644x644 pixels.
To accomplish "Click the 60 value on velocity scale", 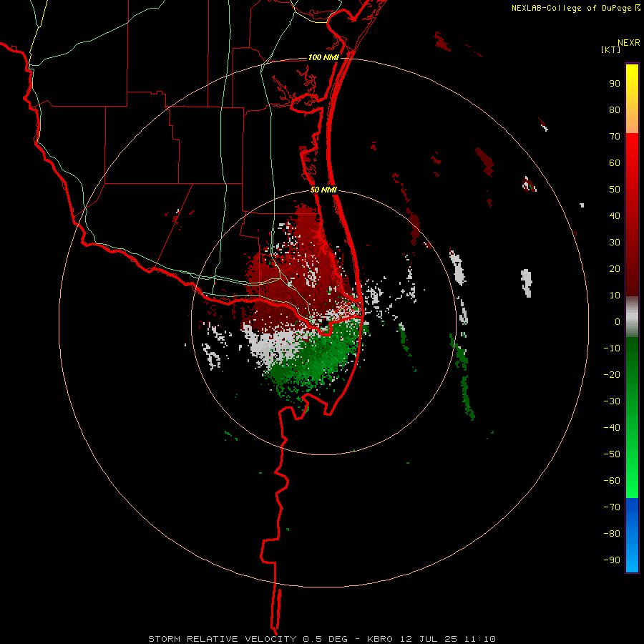I will point(615,163).
